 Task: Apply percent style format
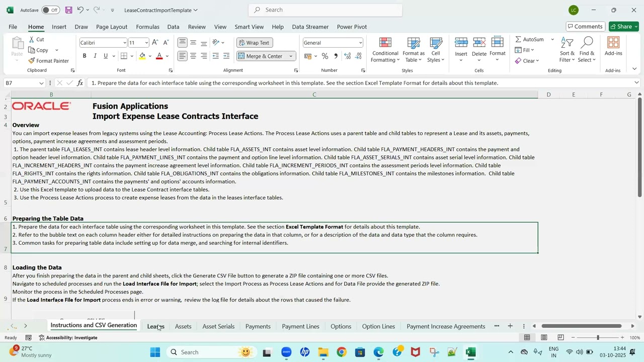tap(325, 56)
